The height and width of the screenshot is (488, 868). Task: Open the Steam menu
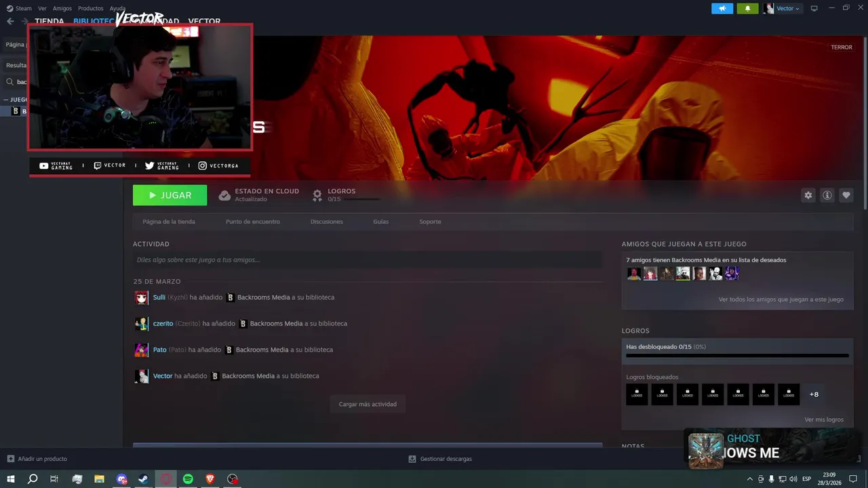point(19,8)
